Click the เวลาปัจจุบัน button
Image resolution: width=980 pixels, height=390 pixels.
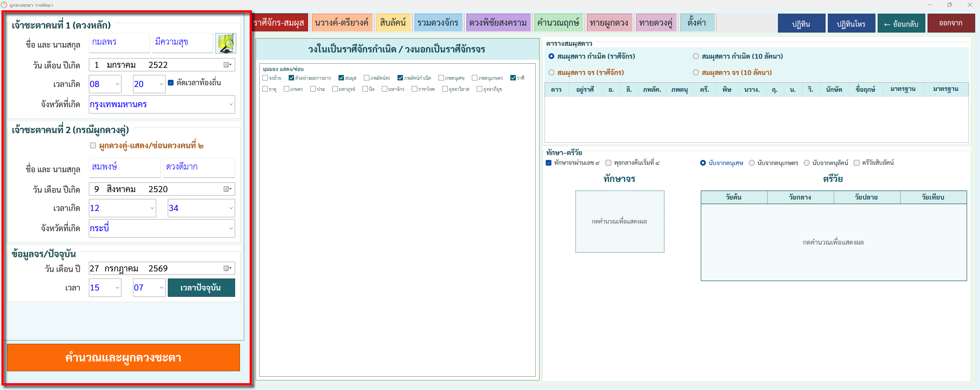click(201, 288)
